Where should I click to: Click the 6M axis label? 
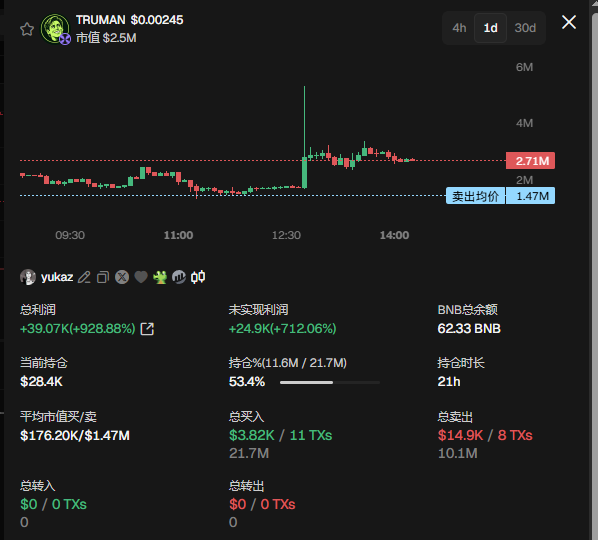[524, 67]
